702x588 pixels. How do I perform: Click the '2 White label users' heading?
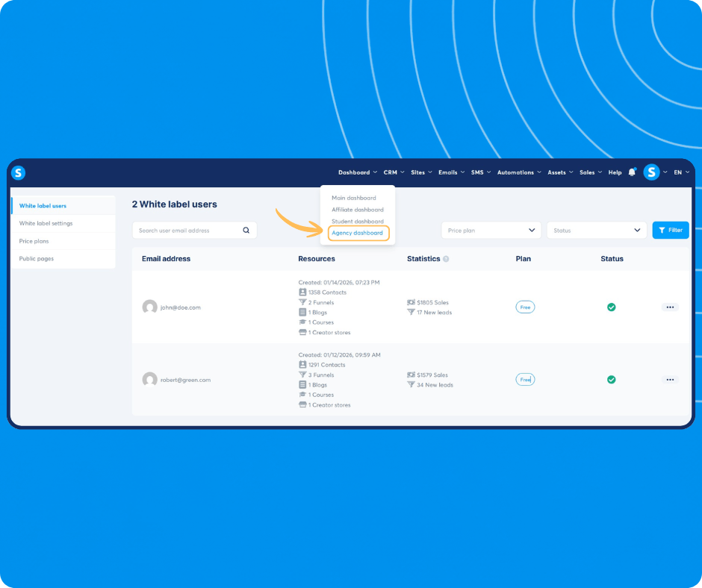pos(174,204)
